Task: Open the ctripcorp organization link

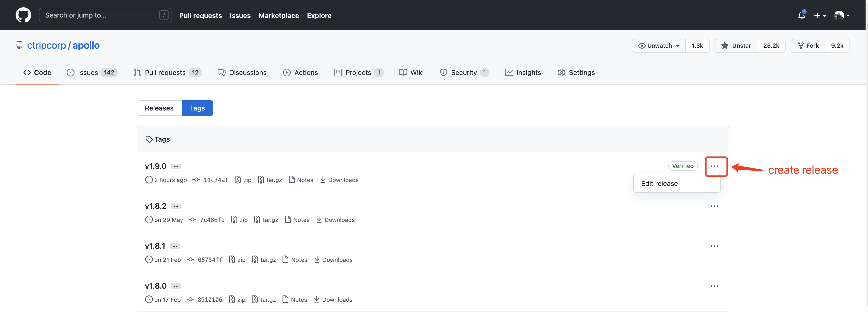Action: tap(46, 45)
